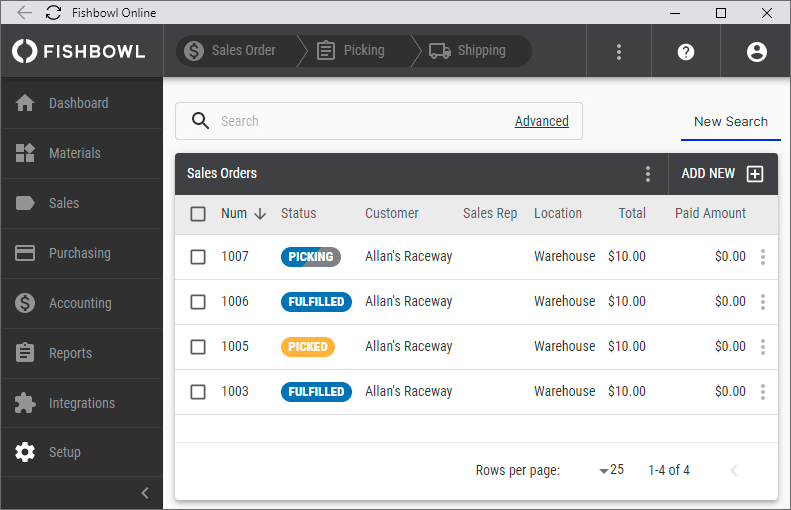Viewport: 791px width, 510px height.
Task: Open the row actions menu for order 1007
Action: pyautogui.click(x=763, y=257)
